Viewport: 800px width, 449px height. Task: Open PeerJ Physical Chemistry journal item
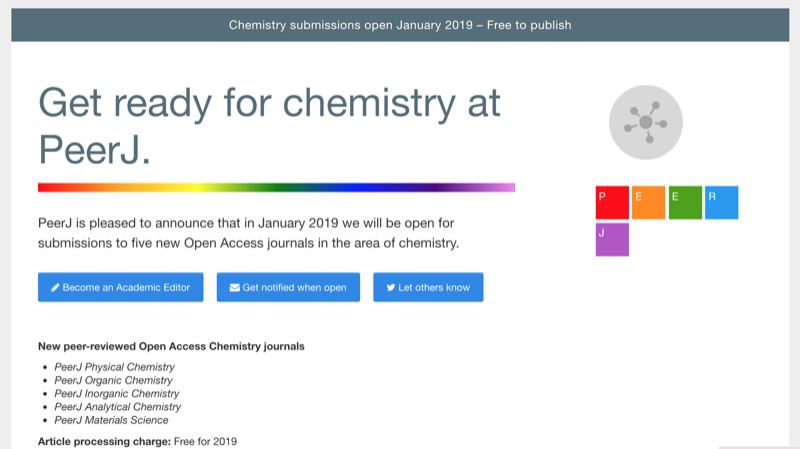[x=114, y=367]
